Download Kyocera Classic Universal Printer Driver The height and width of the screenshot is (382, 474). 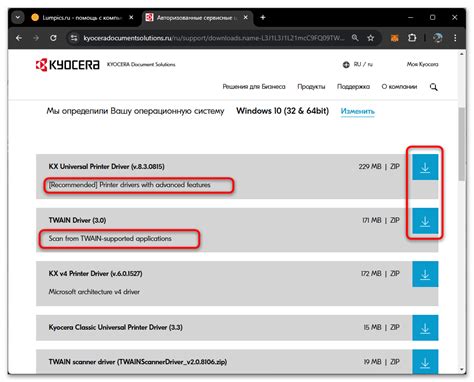point(425,328)
